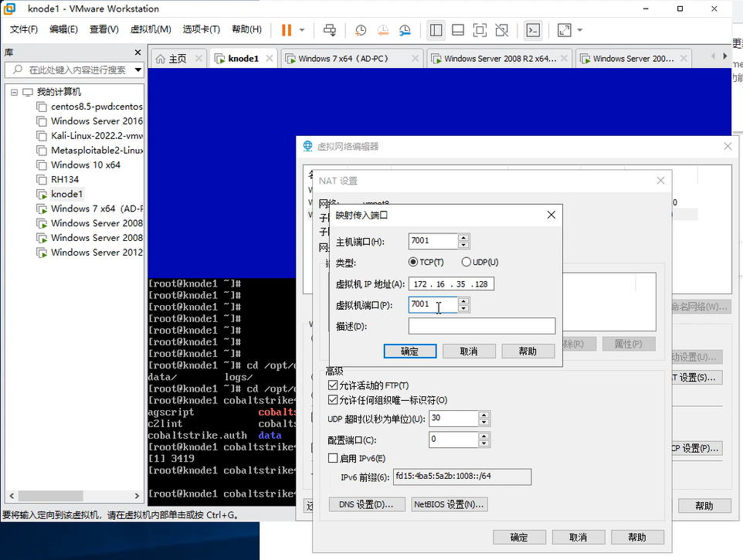Collapse the 我的计算机 tree node
743x560 pixels.
tap(14, 92)
